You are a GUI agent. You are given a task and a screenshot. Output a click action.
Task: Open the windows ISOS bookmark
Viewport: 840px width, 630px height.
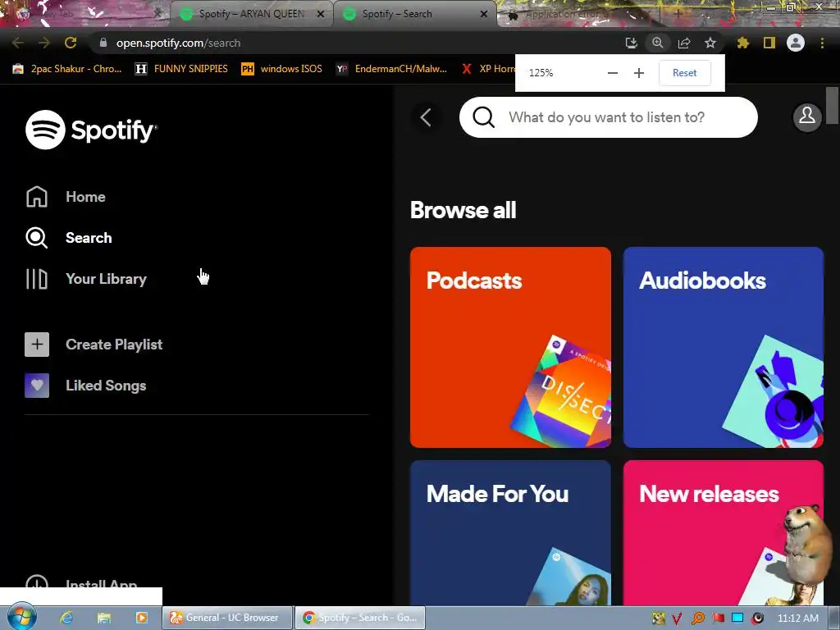282,69
